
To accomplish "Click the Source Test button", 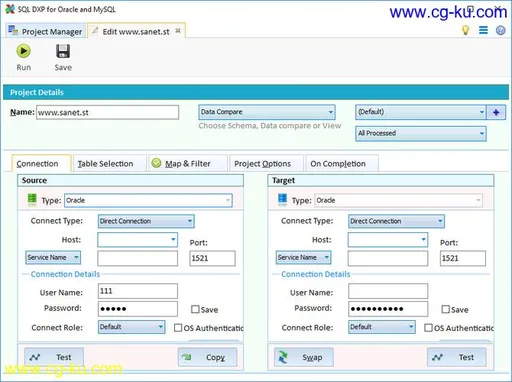I will [54, 357].
